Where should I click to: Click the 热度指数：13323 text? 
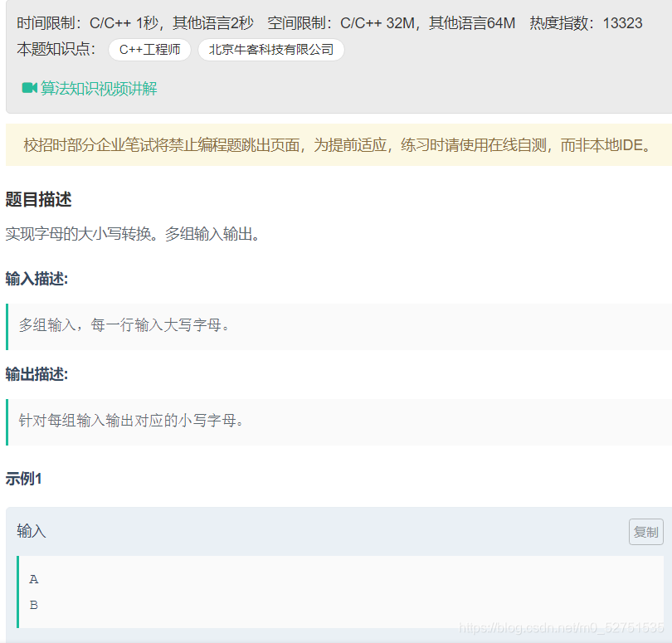tap(586, 22)
